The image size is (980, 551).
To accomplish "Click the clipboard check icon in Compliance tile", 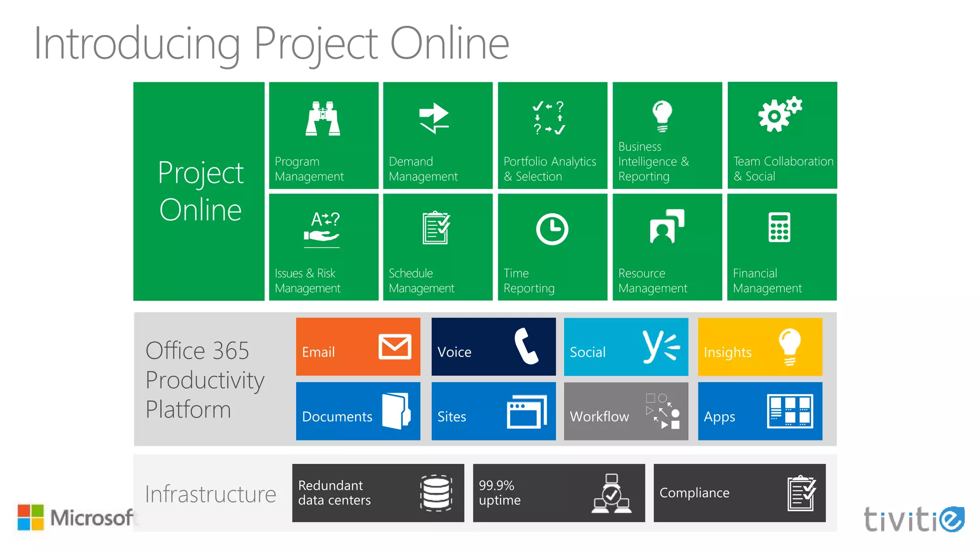I will [802, 493].
